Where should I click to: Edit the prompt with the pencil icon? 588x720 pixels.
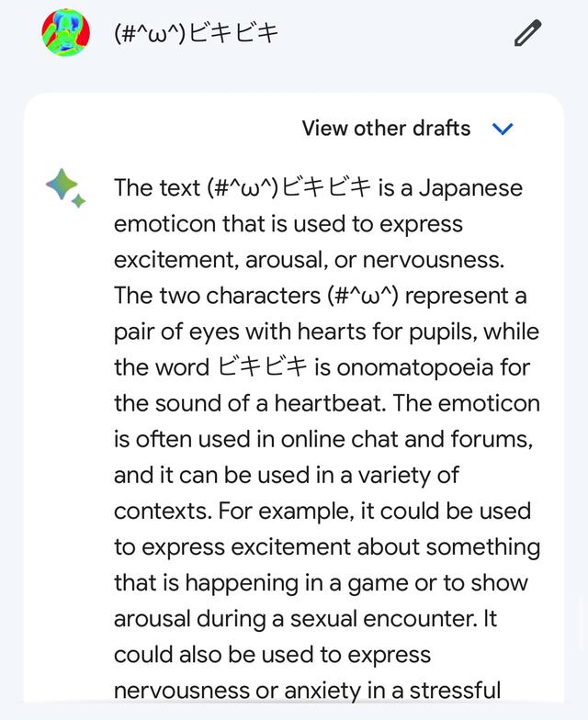click(527, 33)
